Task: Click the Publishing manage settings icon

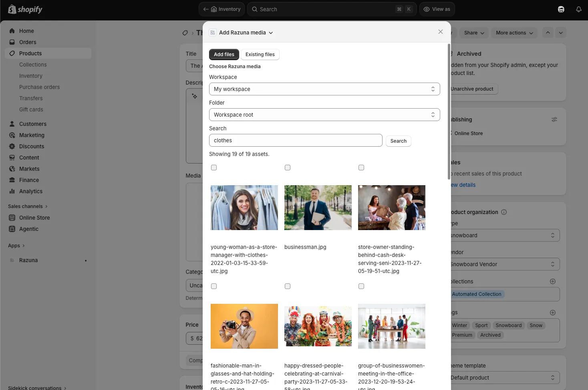Action: tap(554, 119)
